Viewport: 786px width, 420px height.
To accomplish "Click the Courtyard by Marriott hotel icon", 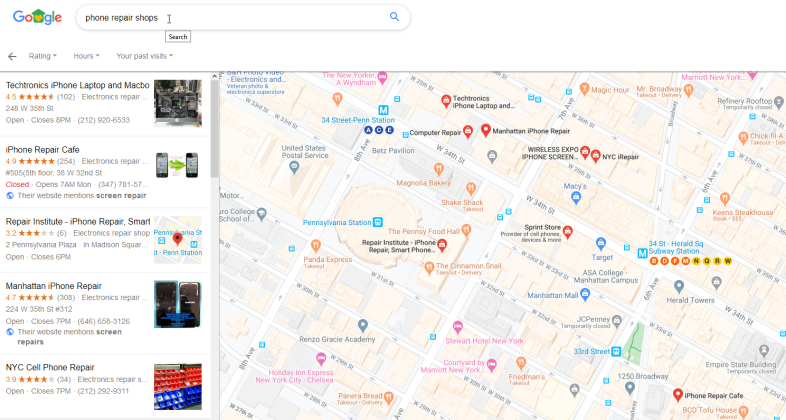I will 492,365.
